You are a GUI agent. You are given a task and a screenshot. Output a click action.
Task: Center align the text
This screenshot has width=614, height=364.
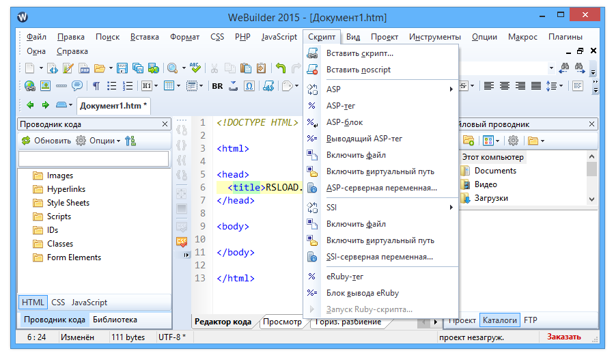click(x=504, y=86)
